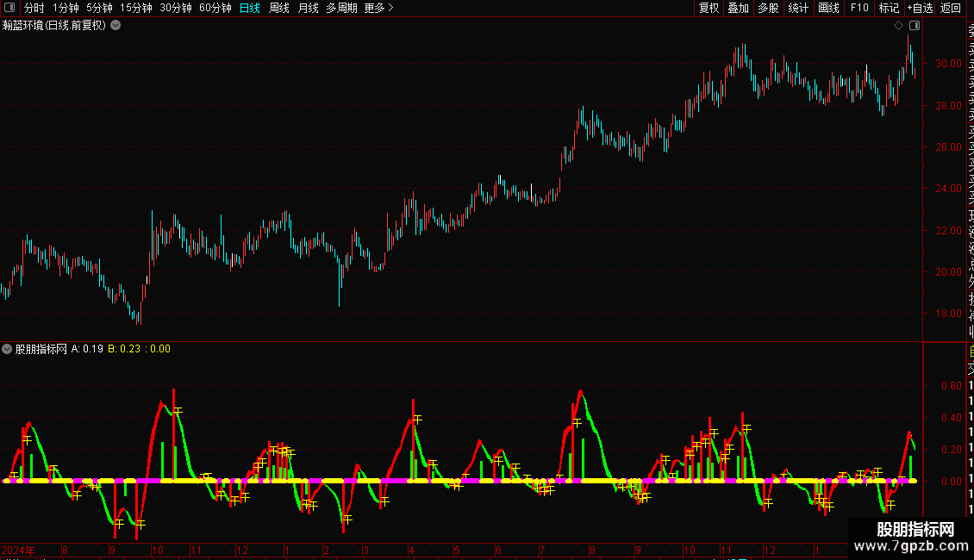This screenshot has height=560, width=974.
Task: Select the 15分钟 period
Action: coord(136,8)
